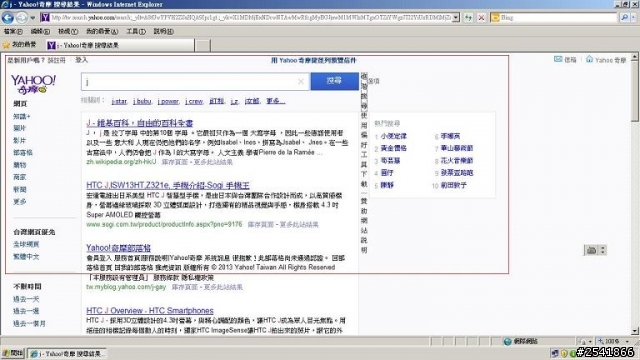
Task: Click related search j crew link
Action: tap(194, 101)
